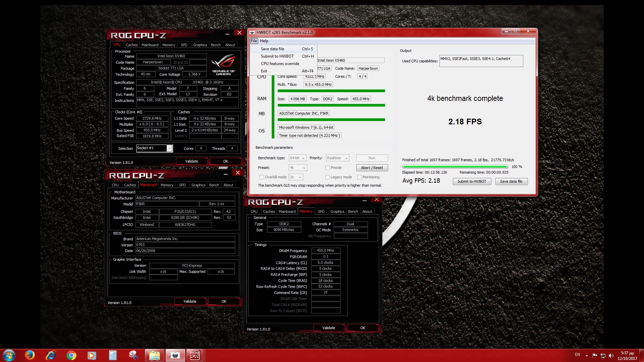Viewport: 644px width, 362px height.
Task: Open Google Chrome from the taskbar
Action: pyautogui.click(x=71, y=355)
